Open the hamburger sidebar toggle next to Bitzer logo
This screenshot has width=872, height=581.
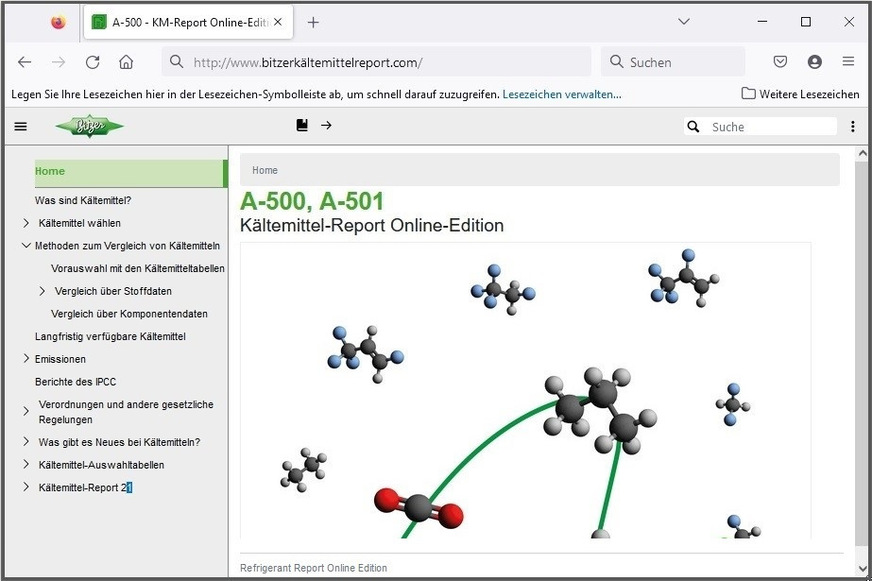pos(20,127)
